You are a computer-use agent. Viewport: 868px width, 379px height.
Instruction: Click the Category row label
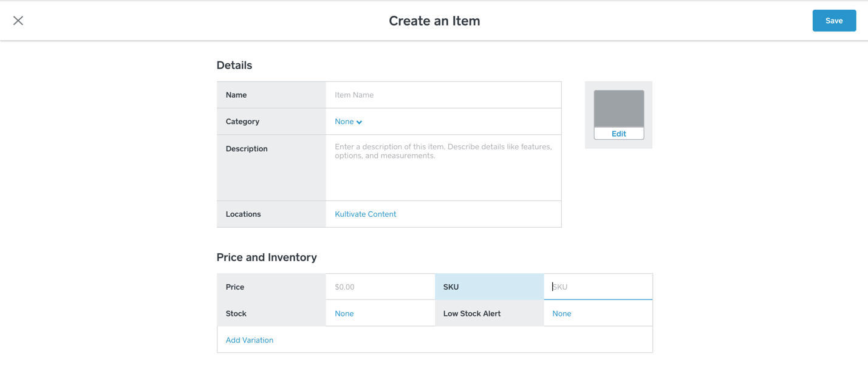(x=242, y=122)
